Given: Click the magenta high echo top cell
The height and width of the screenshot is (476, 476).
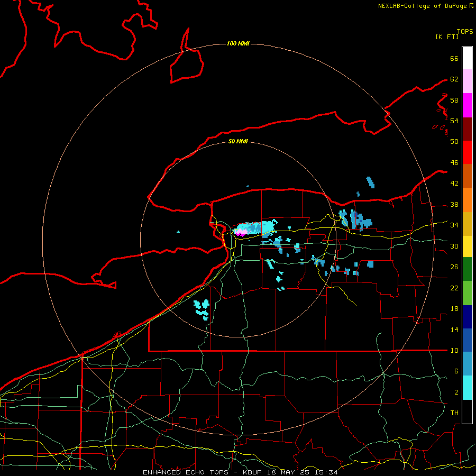Looking at the screenshot, I should [242, 233].
